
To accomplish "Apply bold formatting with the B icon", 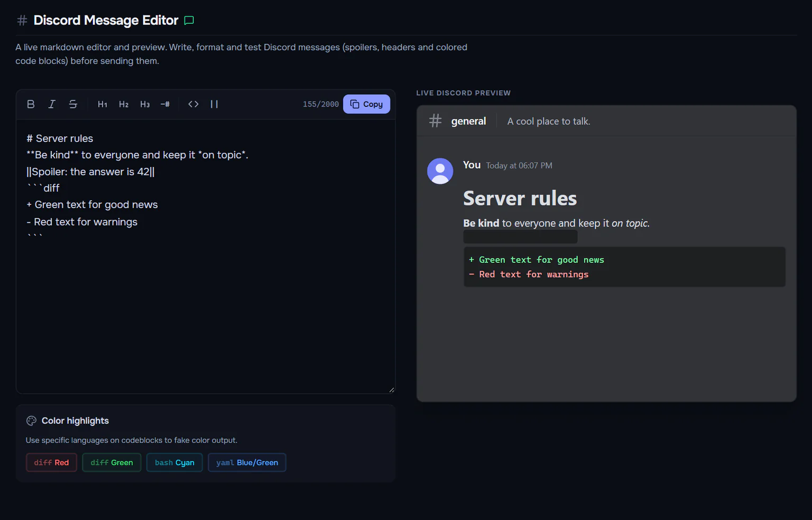I will click(31, 104).
